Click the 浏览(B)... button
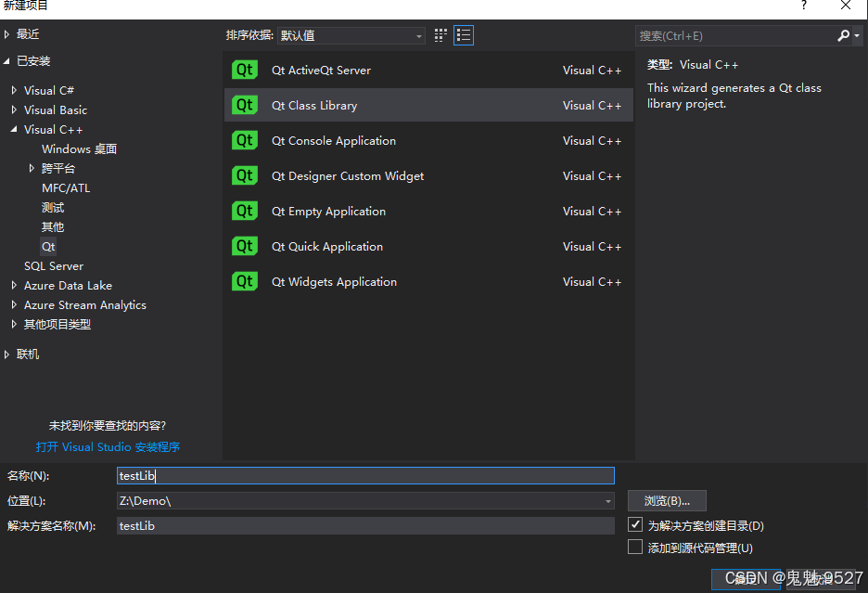This screenshot has height=593, width=868. (x=667, y=500)
